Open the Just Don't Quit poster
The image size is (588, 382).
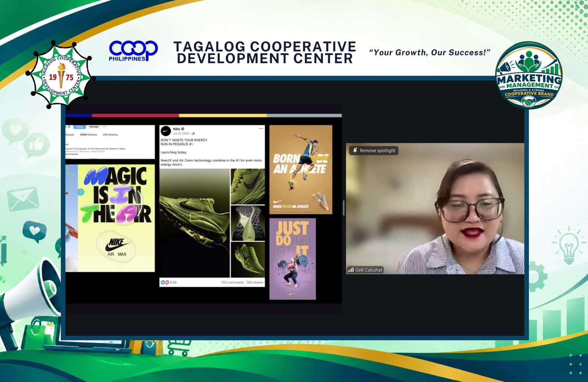(293, 259)
